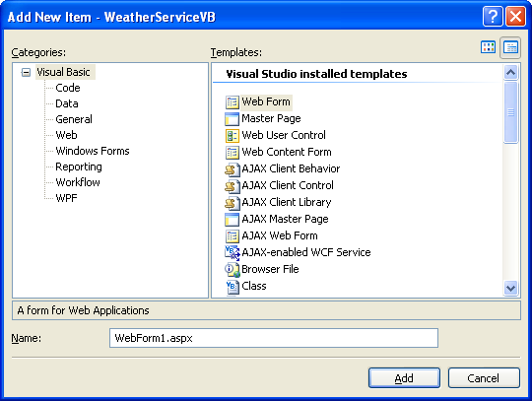
Task: Click the templates list scrollbar thumb
Action: point(510,112)
